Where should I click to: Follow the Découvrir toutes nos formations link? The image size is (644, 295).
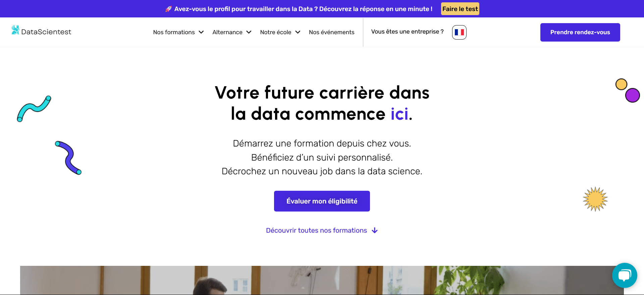316,230
